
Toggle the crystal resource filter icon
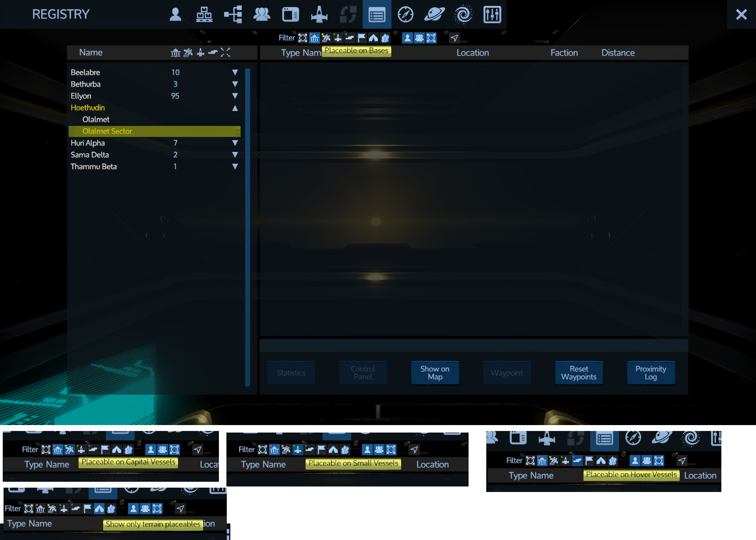(x=385, y=38)
